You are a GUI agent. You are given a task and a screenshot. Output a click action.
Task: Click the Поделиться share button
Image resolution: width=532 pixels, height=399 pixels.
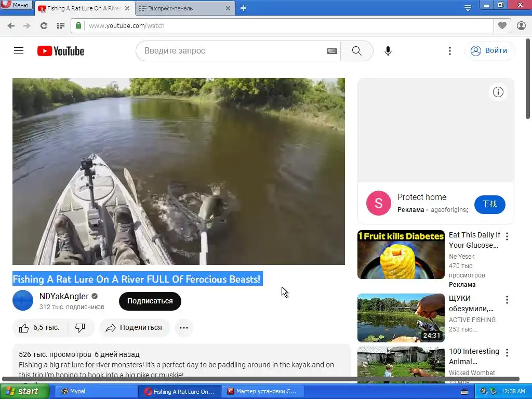point(135,328)
